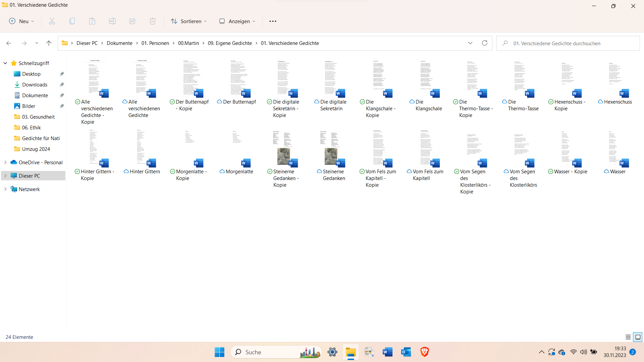Launch Outlook from the taskbar
Viewport: 644px width, 362px height.
pos(406,352)
